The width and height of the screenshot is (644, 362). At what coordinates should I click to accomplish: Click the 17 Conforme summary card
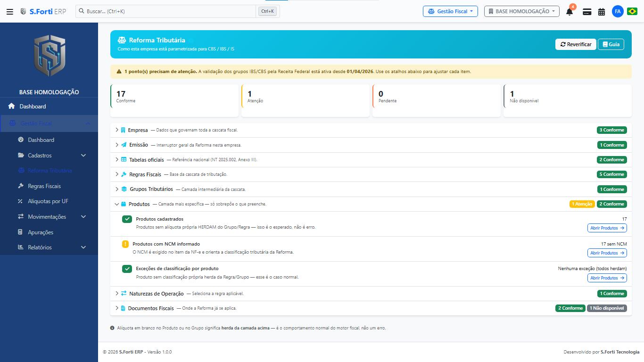[174, 100]
